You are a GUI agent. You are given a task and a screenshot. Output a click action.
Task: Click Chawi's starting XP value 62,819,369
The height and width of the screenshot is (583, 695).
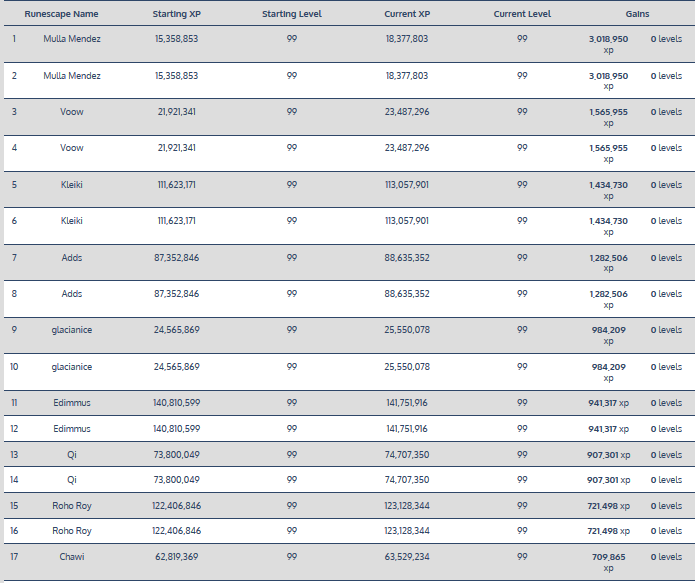[176, 557]
